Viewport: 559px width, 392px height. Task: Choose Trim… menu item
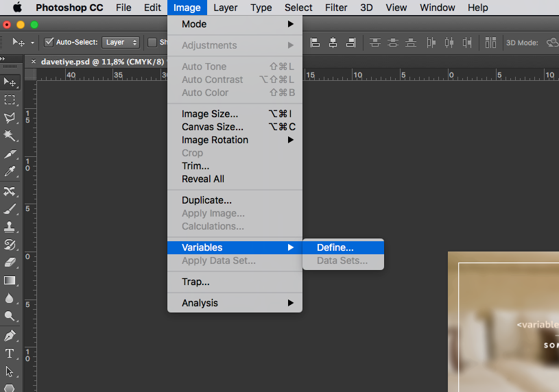click(x=235, y=166)
